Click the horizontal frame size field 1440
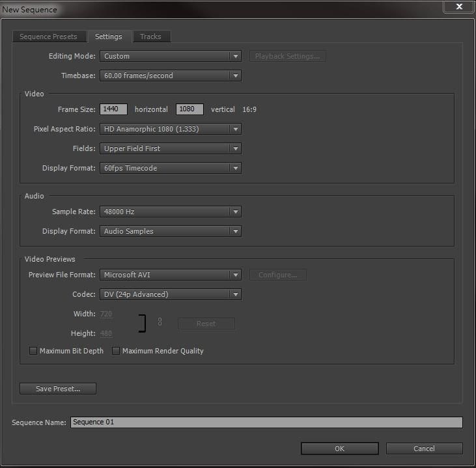 coord(113,109)
